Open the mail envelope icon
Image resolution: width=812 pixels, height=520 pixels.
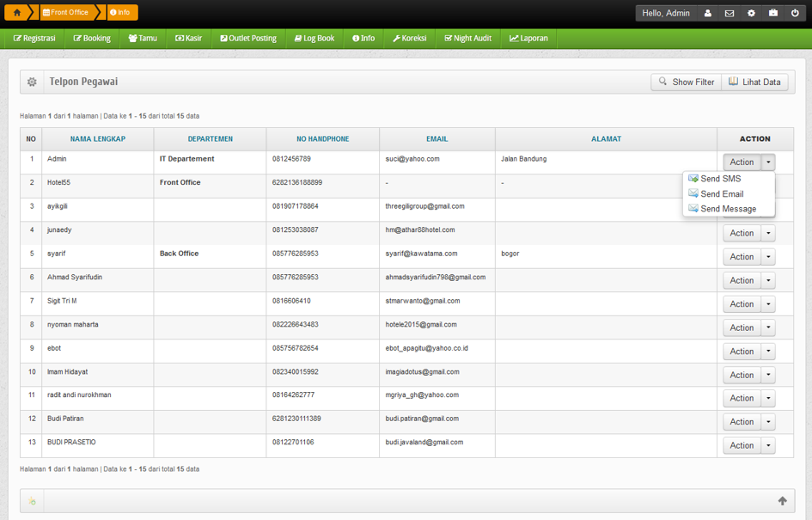[730, 14]
